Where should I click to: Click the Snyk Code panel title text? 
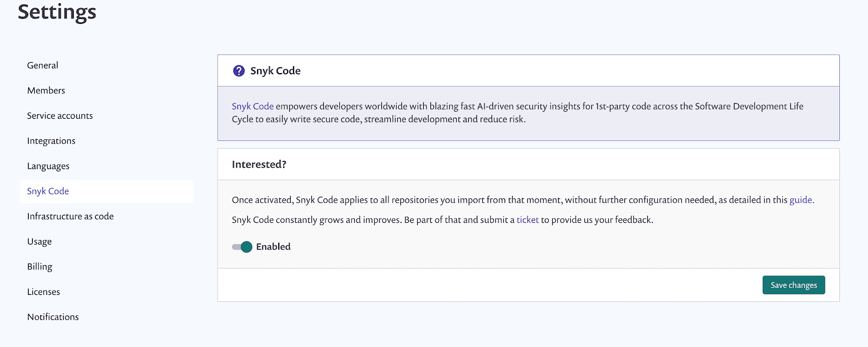[x=275, y=70]
